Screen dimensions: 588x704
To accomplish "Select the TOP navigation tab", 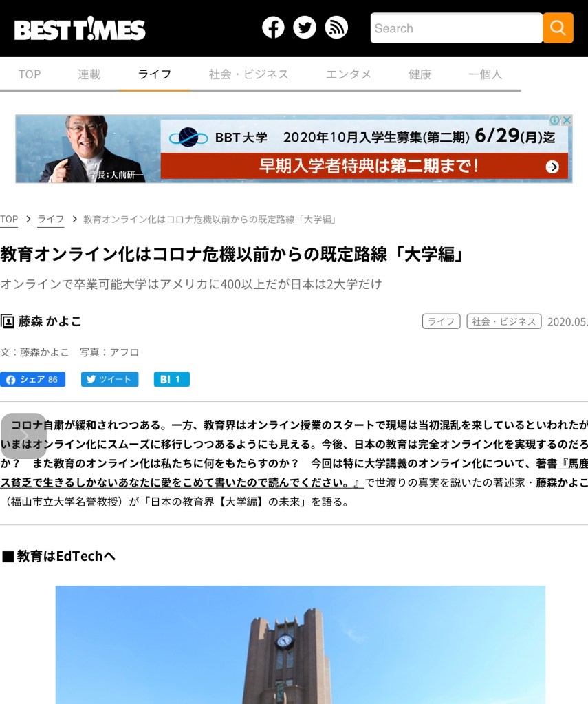I will click(x=30, y=74).
